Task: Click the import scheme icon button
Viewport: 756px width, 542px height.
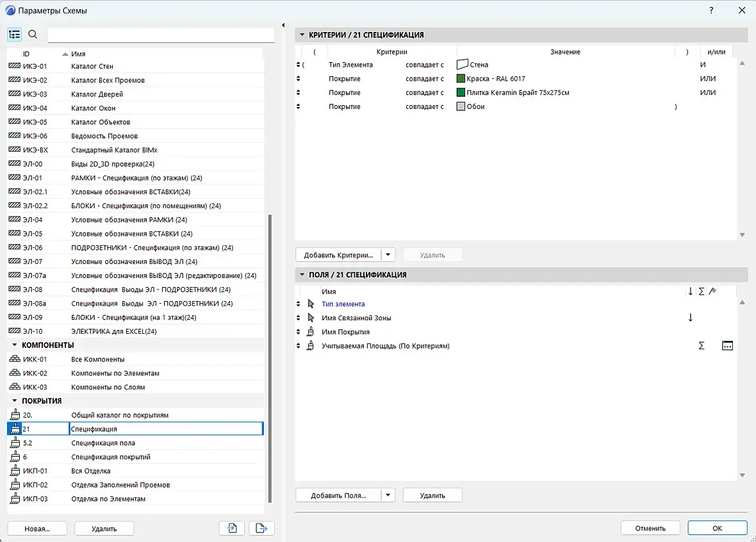Action: click(231, 528)
